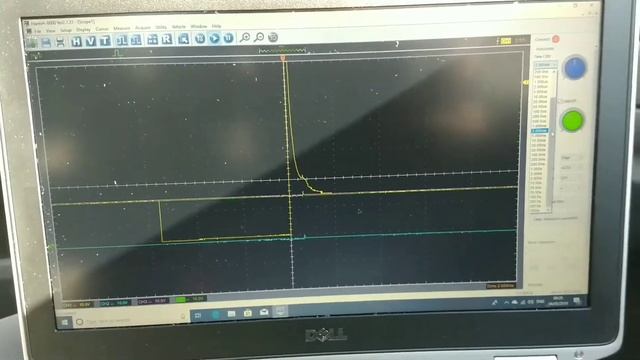Image resolution: width=640 pixels, height=360 pixels.
Task: Click the round icon left of Play
Action: tap(200, 38)
